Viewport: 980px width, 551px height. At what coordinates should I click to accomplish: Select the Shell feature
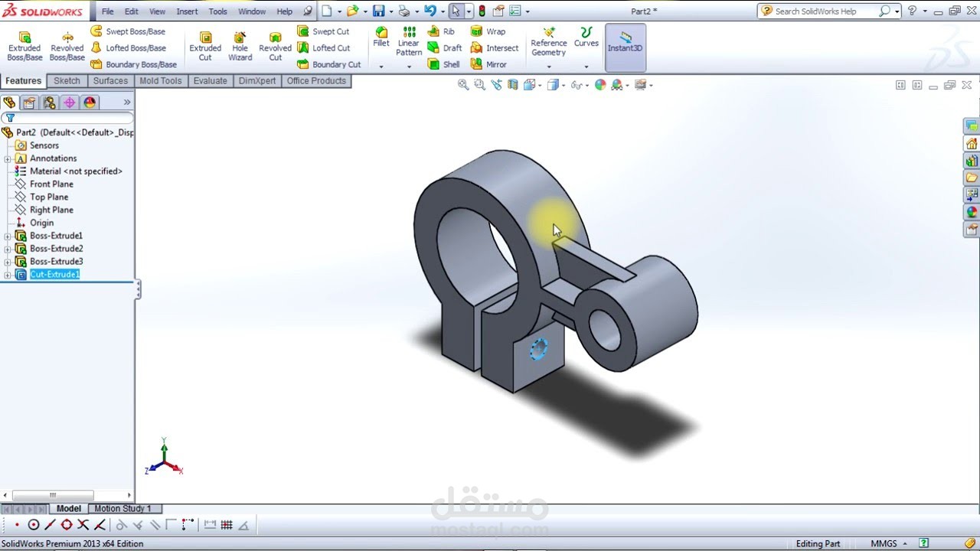click(444, 64)
